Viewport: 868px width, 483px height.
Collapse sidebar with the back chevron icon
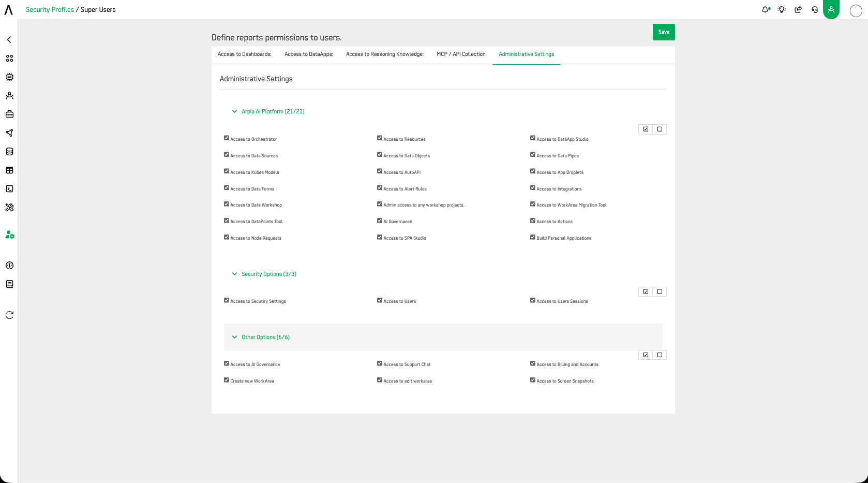(x=9, y=40)
